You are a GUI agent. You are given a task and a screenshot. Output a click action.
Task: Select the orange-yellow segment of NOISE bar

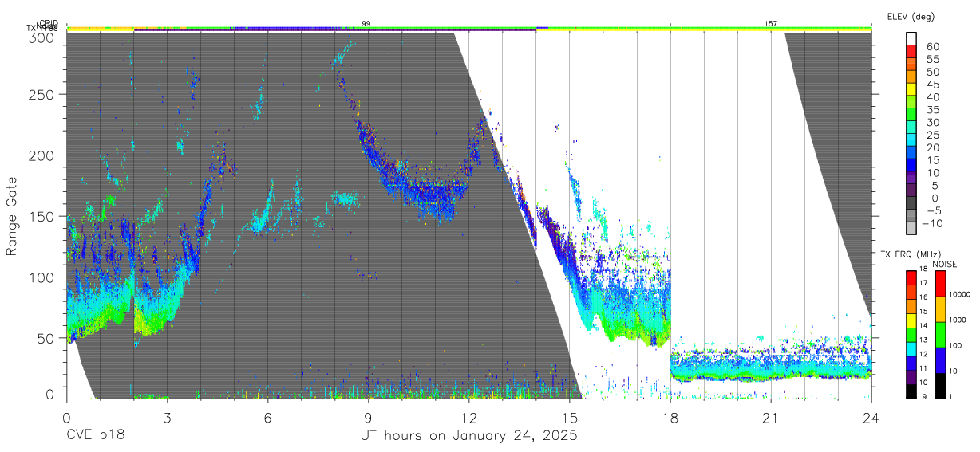tap(940, 309)
